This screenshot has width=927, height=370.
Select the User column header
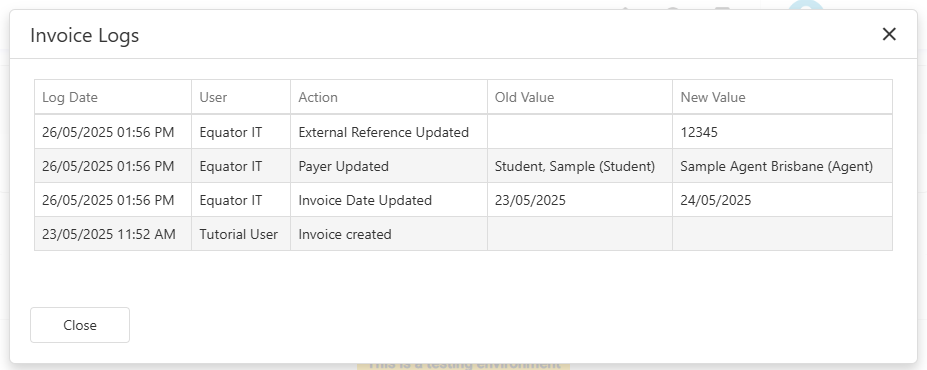[x=241, y=97]
